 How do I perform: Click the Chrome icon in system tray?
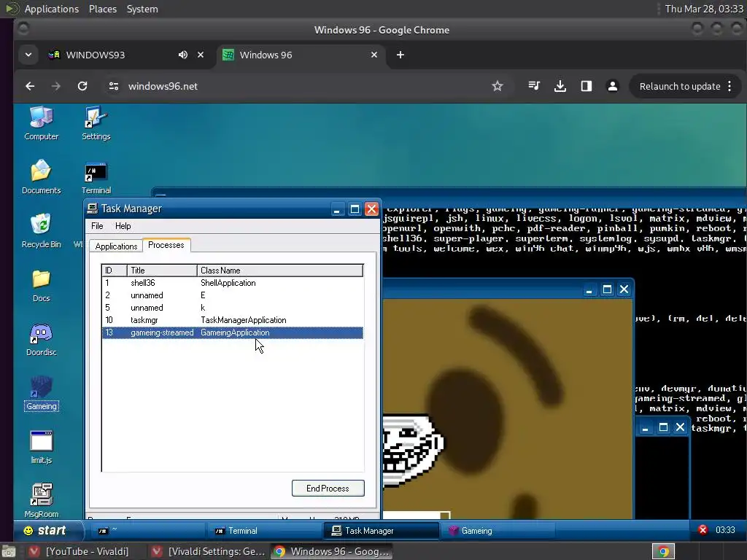664,551
